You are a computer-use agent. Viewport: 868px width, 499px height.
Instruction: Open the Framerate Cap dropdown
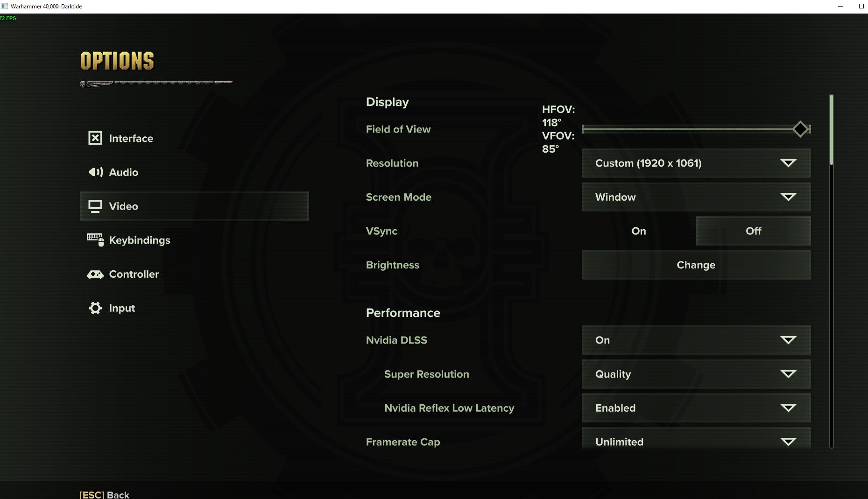point(696,439)
